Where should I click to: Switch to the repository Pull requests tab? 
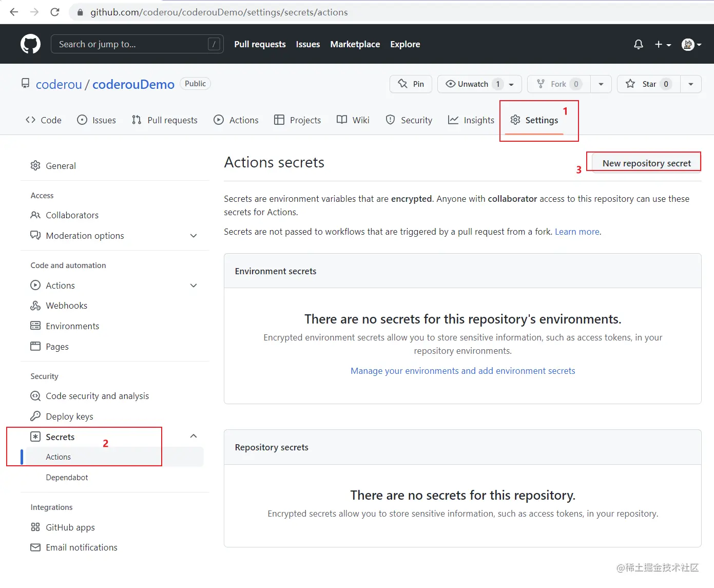click(x=165, y=120)
